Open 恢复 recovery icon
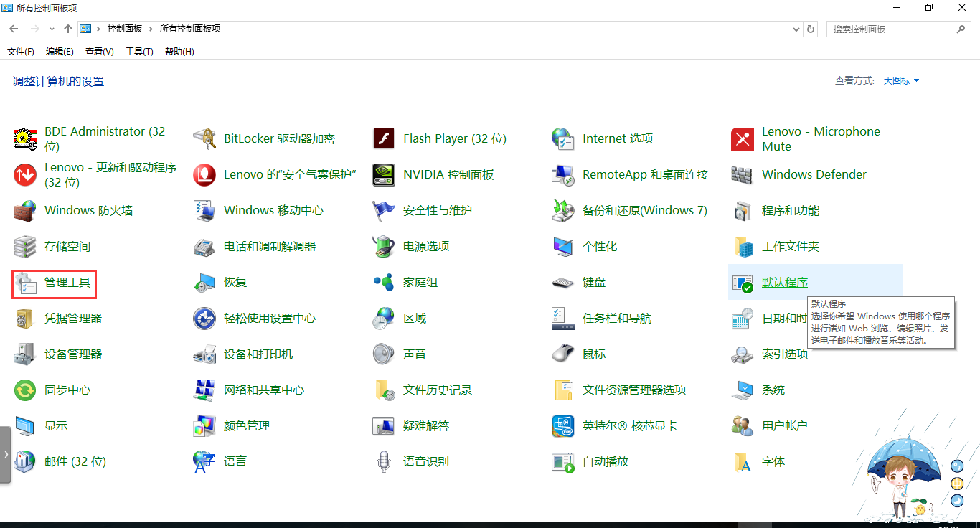The width and height of the screenshot is (980, 528). click(204, 282)
